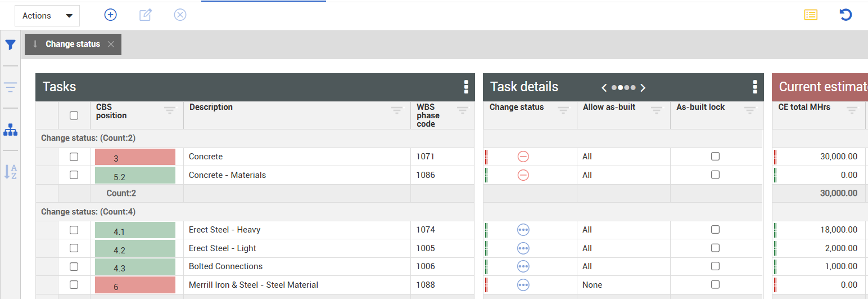Open the Description column filter menu
The width and height of the screenshot is (868, 299).
pos(397,110)
